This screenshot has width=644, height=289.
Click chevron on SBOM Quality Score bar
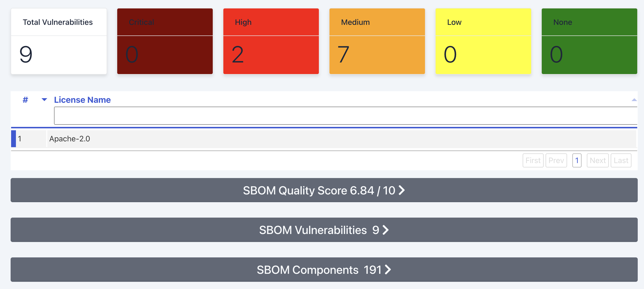click(x=402, y=190)
